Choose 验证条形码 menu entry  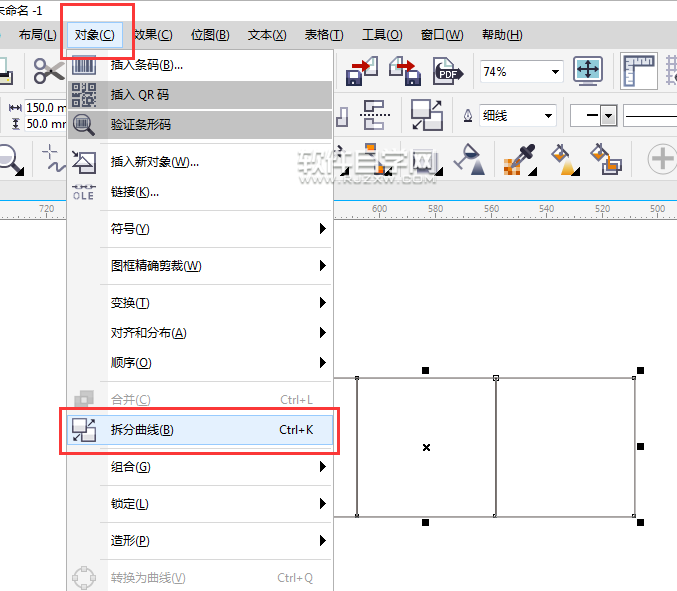[x=200, y=125]
